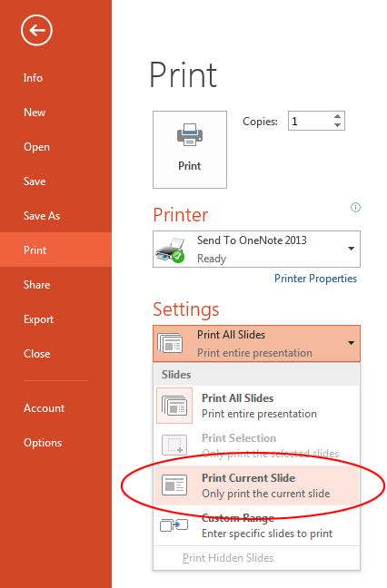The image size is (387, 588).
Task: Click the Print All Slides icon in list
Action: 174,406
